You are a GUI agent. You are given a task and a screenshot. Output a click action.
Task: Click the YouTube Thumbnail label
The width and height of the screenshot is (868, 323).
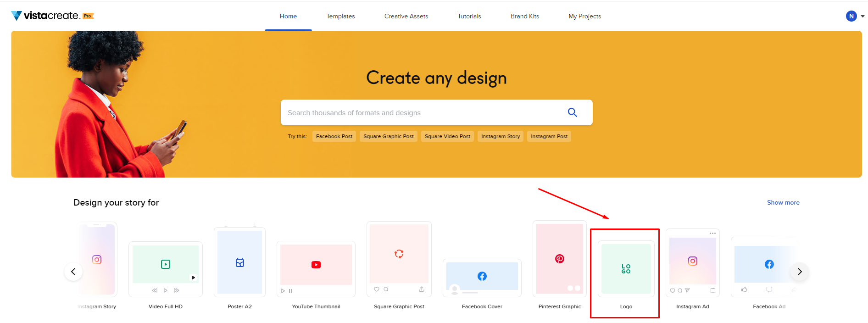coord(316,306)
